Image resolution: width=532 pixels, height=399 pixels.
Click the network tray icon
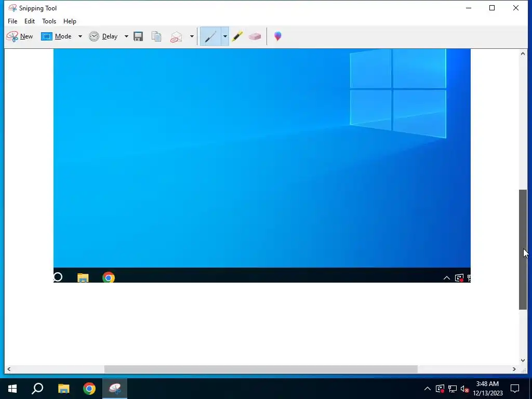click(453, 389)
